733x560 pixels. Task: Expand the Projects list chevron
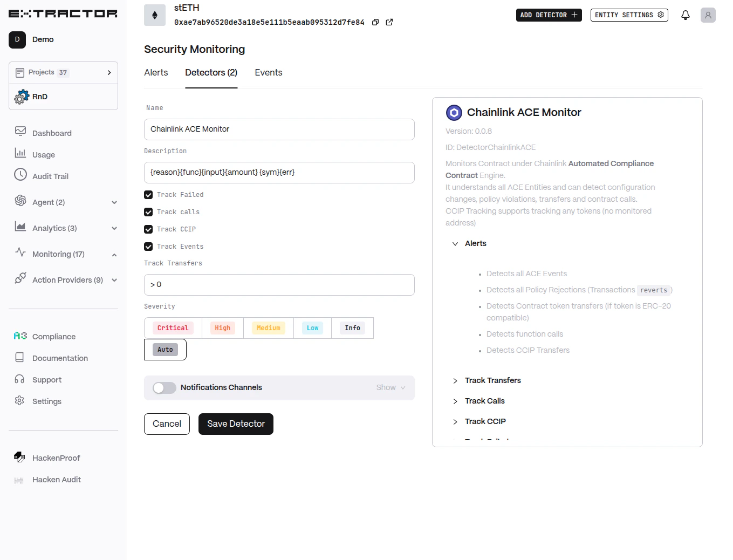pos(109,72)
